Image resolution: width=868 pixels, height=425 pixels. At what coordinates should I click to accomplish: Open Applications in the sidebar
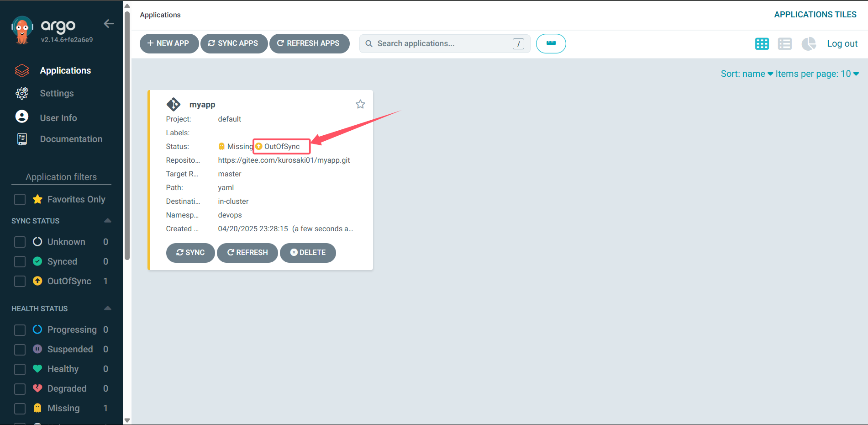(65, 70)
